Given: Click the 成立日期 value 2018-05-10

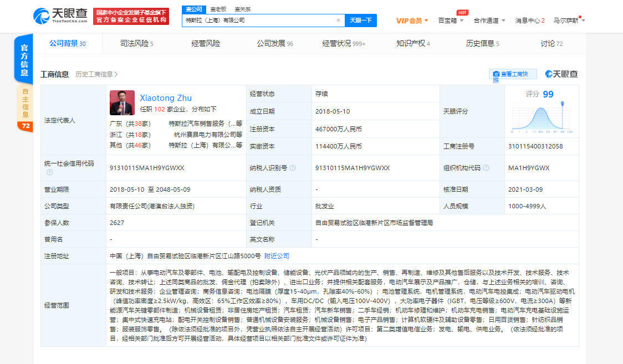Looking at the screenshot, I should [x=333, y=111].
